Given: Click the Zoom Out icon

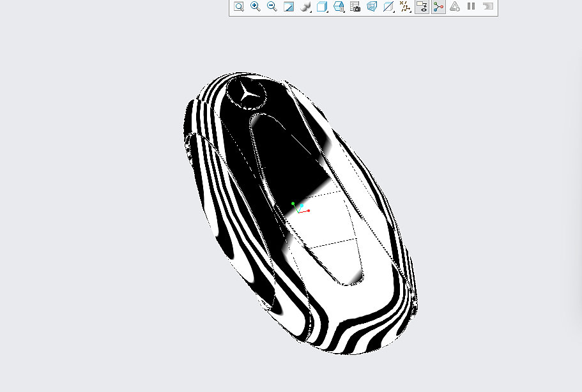Looking at the screenshot, I should pyautogui.click(x=272, y=7).
